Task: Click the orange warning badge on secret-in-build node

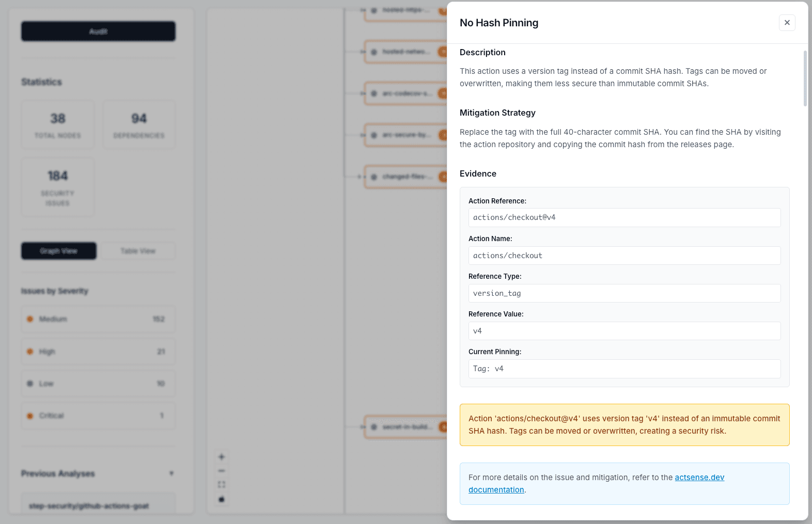Action: click(443, 427)
